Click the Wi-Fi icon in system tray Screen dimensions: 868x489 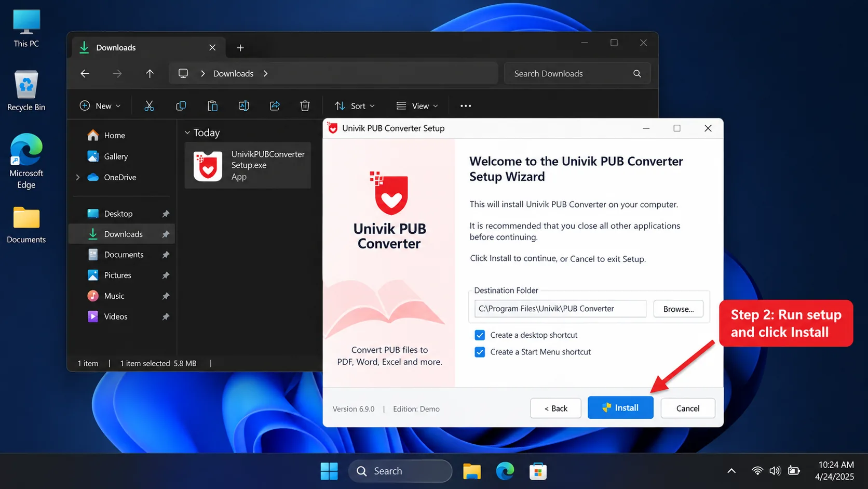coord(757,471)
